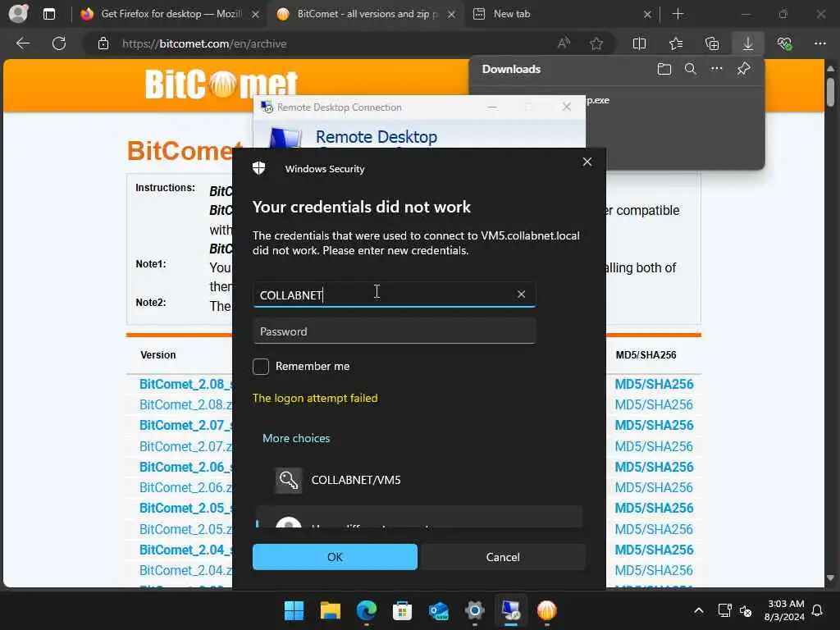Close the Windows Security dialog

click(587, 162)
